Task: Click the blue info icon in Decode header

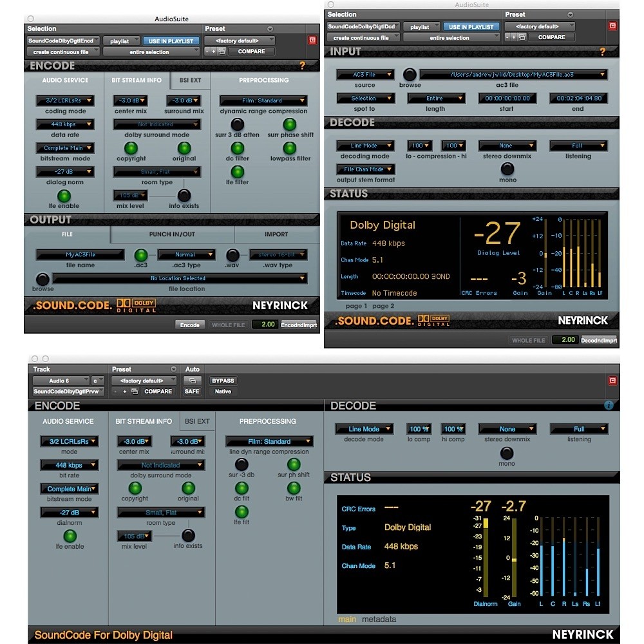Action: tap(609, 405)
